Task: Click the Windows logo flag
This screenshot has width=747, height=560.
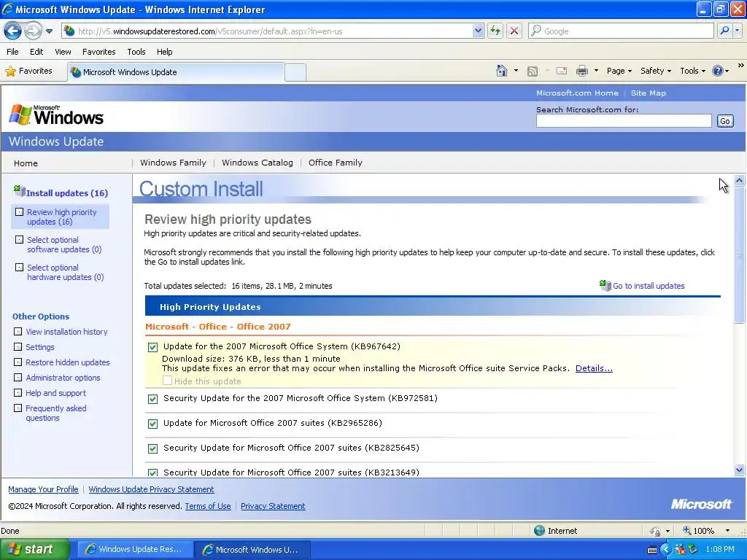Action: click(20, 114)
